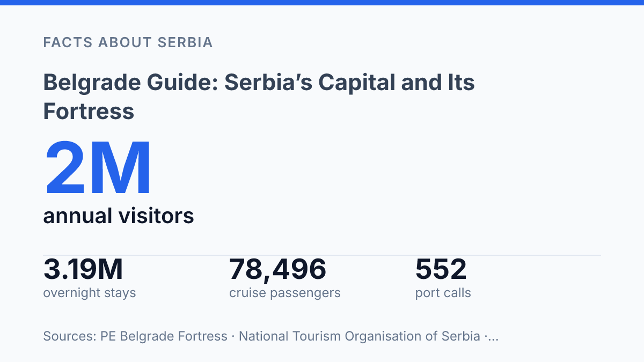Open the National Tourism Organisation of Serbia source

pos(360,336)
